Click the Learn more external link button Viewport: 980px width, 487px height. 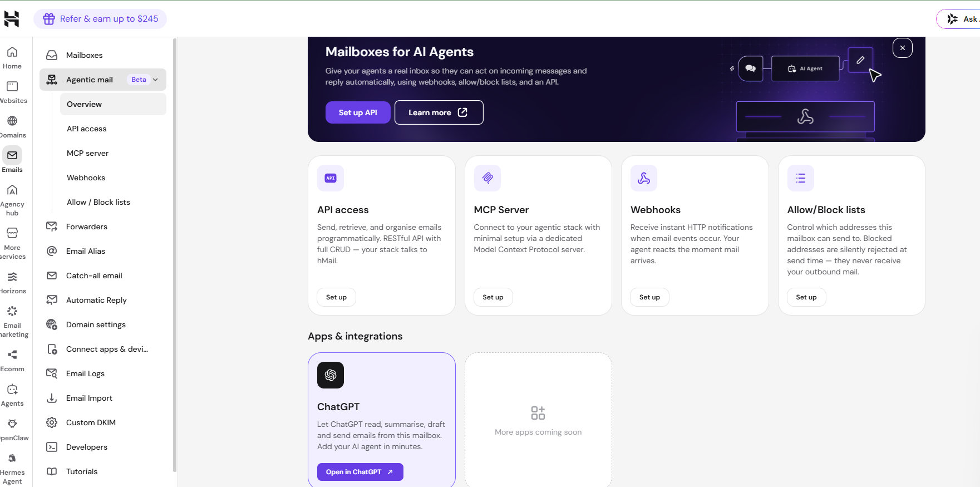(439, 112)
